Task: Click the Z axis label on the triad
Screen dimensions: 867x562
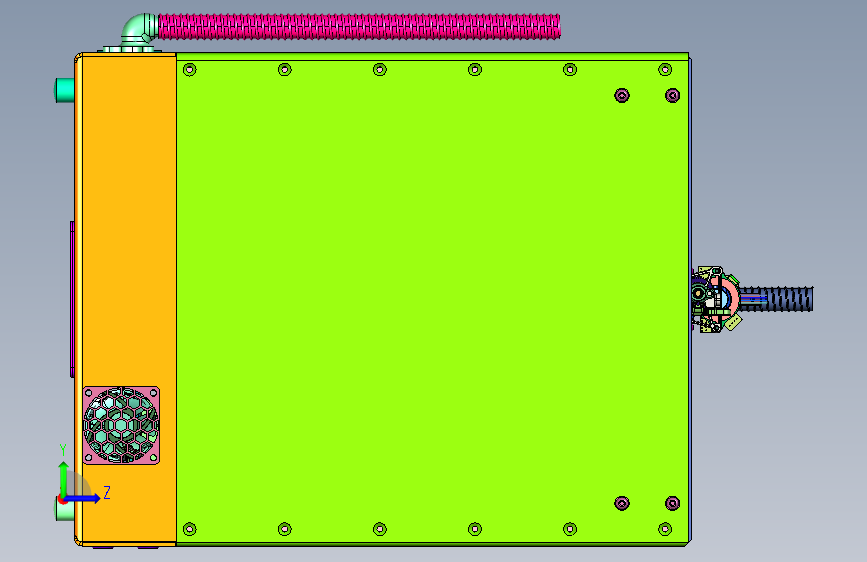Action: (x=107, y=492)
